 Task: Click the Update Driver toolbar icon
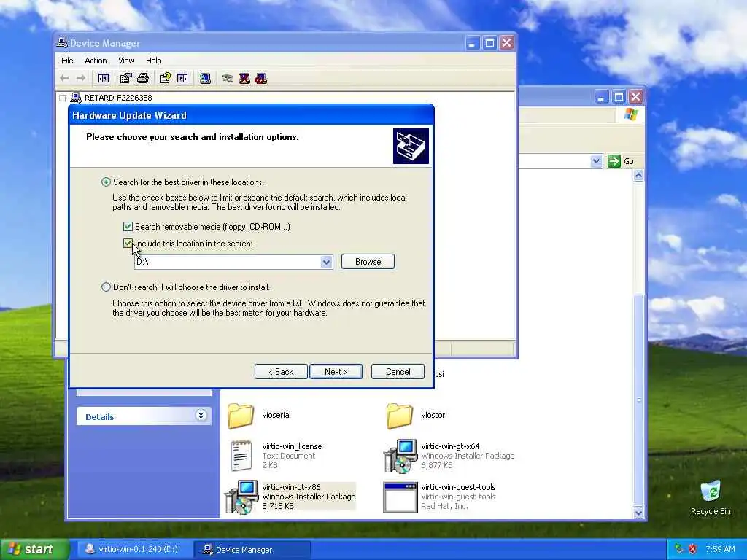[228, 78]
